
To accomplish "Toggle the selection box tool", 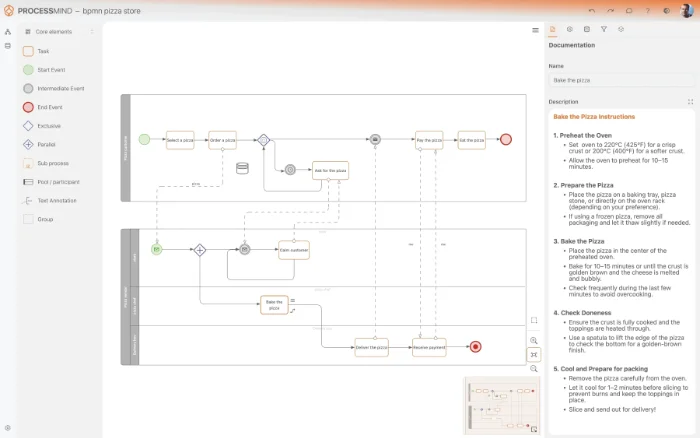I will pos(534,321).
